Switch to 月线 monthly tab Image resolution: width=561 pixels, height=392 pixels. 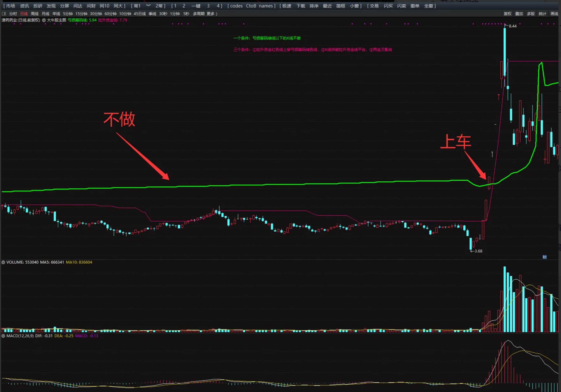click(x=45, y=14)
